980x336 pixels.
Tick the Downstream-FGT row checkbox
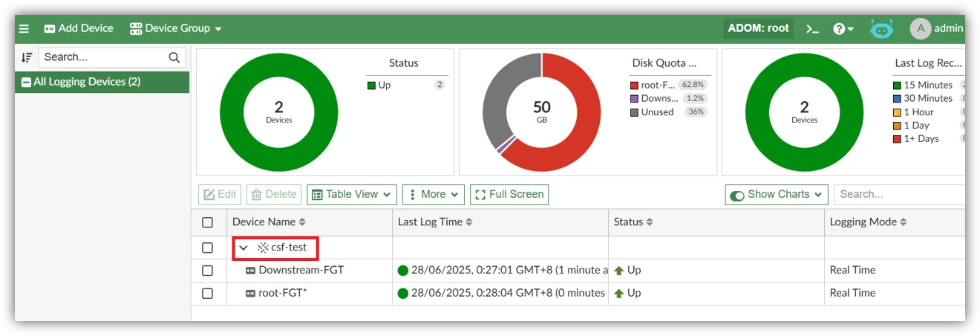pyautogui.click(x=208, y=271)
